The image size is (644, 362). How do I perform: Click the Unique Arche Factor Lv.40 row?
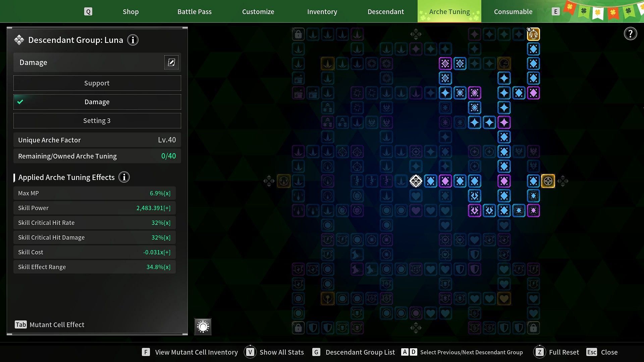tap(97, 140)
